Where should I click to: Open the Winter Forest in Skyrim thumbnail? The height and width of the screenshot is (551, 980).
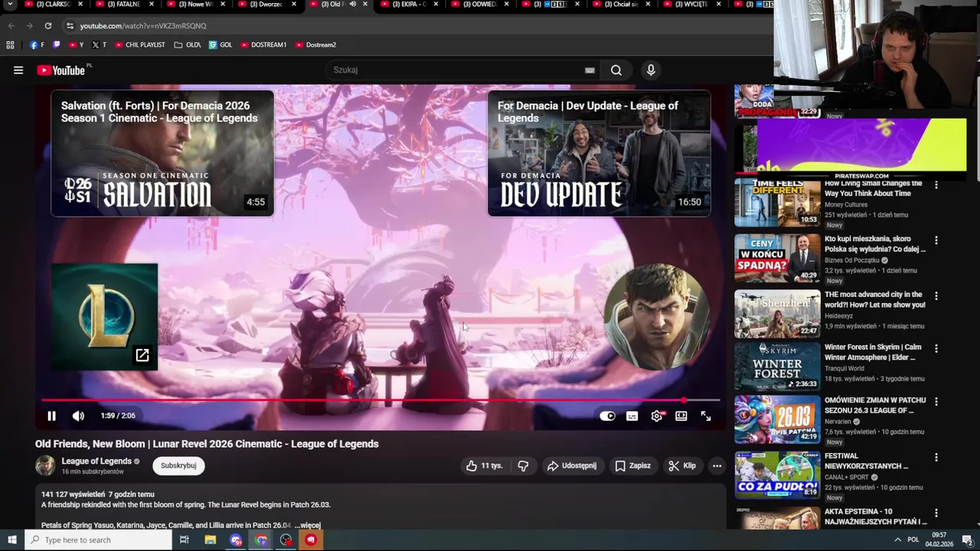[777, 366]
